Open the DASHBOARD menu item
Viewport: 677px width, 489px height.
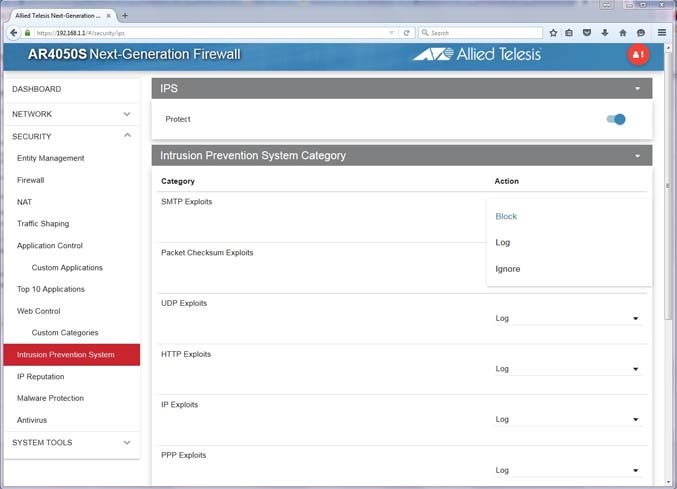click(x=37, y=89)
